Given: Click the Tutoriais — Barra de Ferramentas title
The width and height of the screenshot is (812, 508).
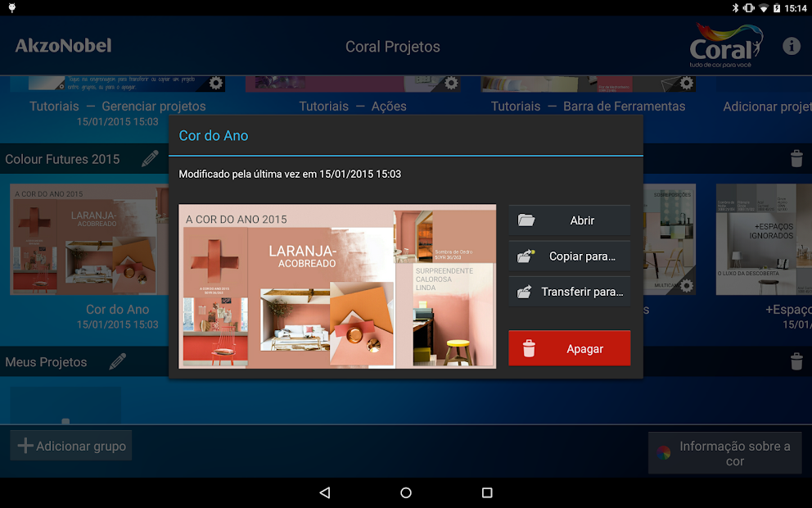Looking at the screenshot, I should point(588,107).
